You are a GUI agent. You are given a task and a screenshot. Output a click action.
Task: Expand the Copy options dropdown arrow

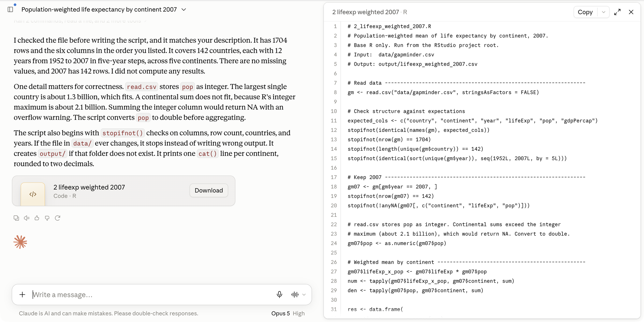click(603, 12)
